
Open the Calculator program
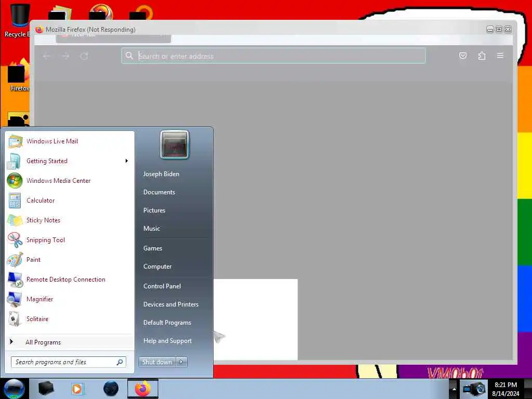70,201
